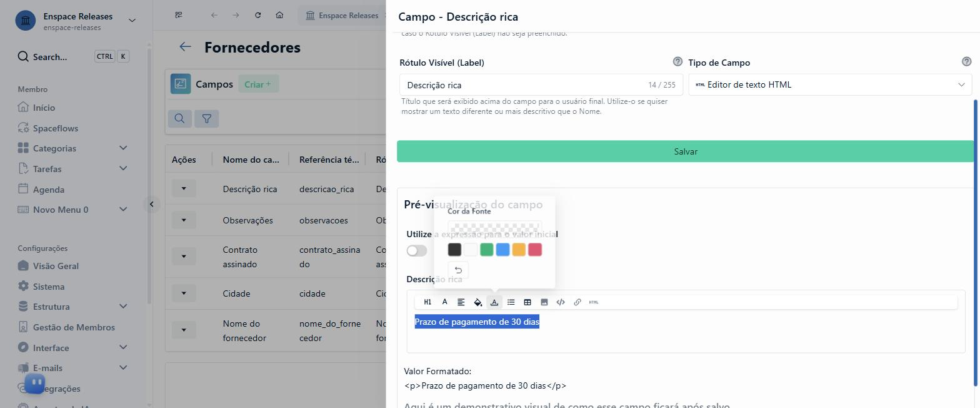Collapse the left sidebar

pos(151,204)
